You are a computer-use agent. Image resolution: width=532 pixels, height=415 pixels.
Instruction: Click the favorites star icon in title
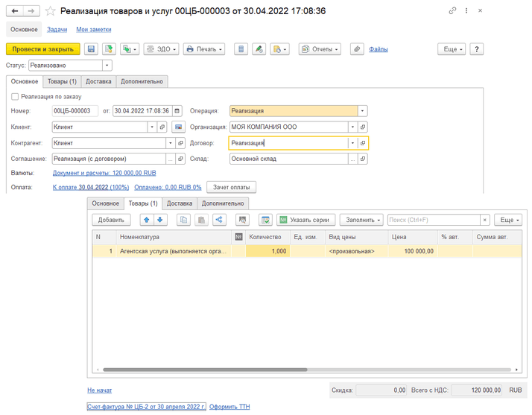coord(50,11)
